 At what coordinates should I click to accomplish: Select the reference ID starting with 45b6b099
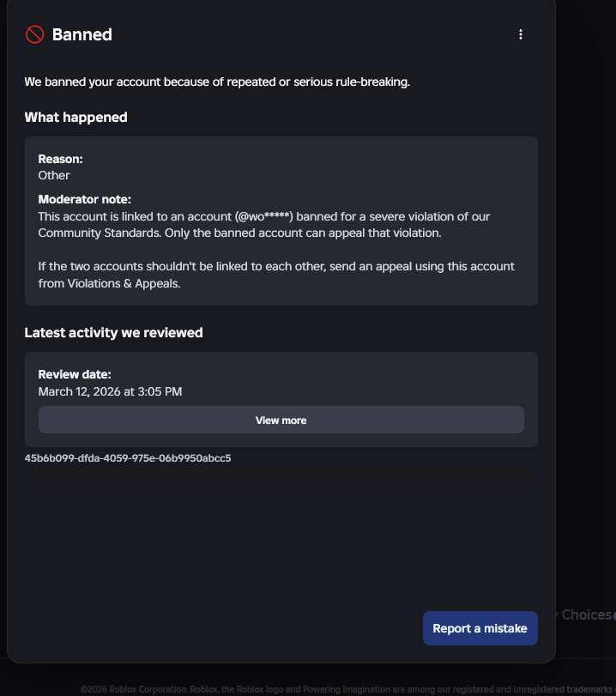128,458
